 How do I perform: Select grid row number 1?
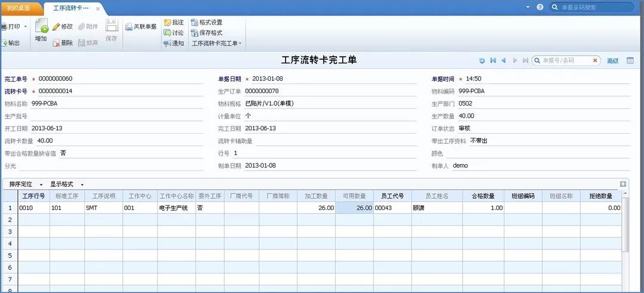10,208
